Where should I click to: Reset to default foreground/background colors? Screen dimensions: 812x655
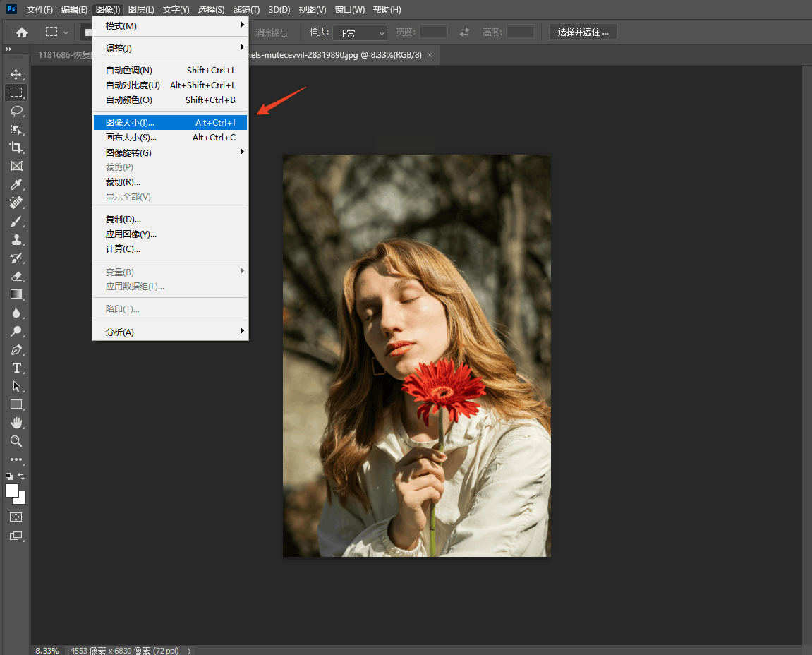pos(8,476)
